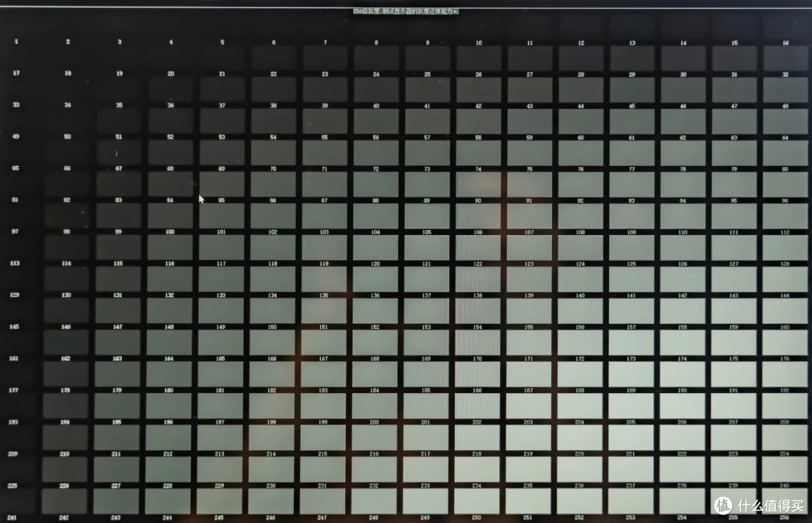This screenshot has width=812, height=523.
Task: Click the number label 141
Action: [x=632, y=295]
